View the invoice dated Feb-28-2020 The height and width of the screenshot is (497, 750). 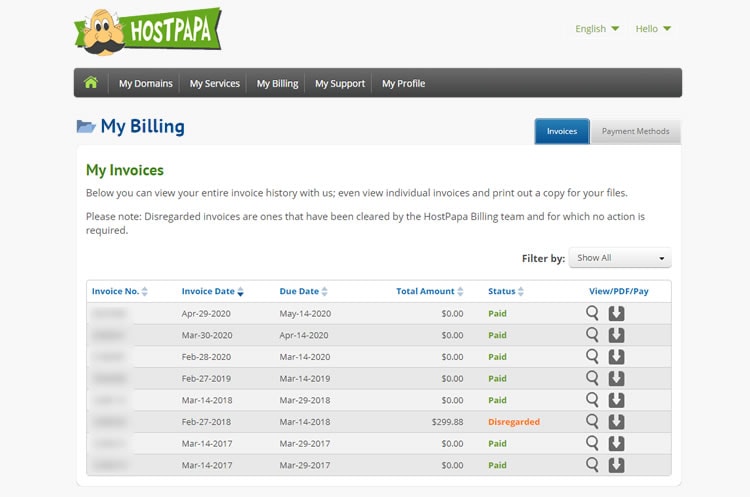(x=592, y=356)
